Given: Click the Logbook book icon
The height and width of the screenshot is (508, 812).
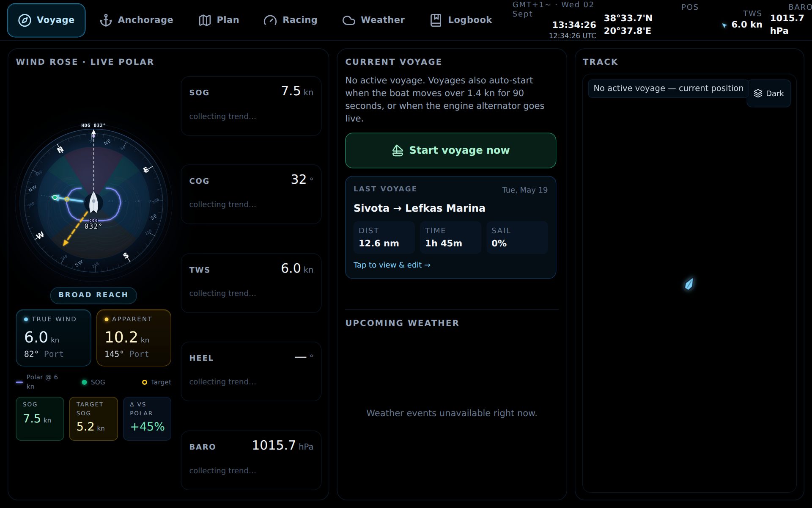Looking at the screenshot, I should [436, 20].
